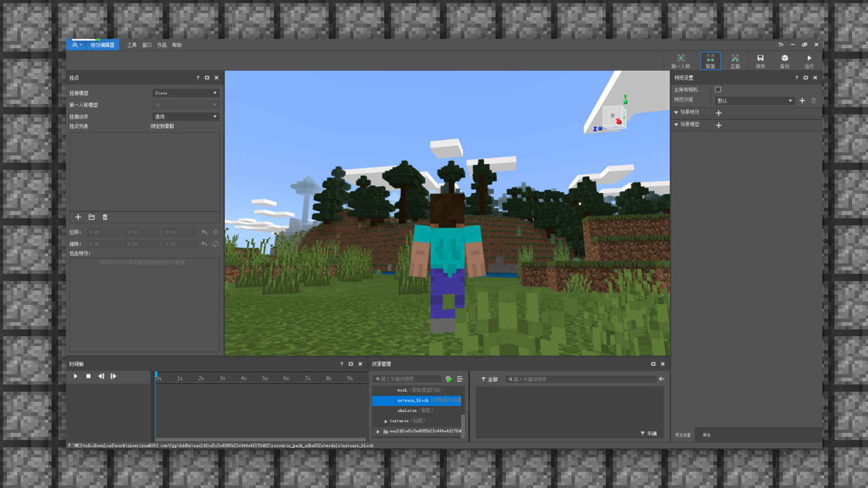Image resolution: width=868 pixels, height=488 pixels.
Task: Open help icon of the 挂点 panel
Action: pos(198,78)
